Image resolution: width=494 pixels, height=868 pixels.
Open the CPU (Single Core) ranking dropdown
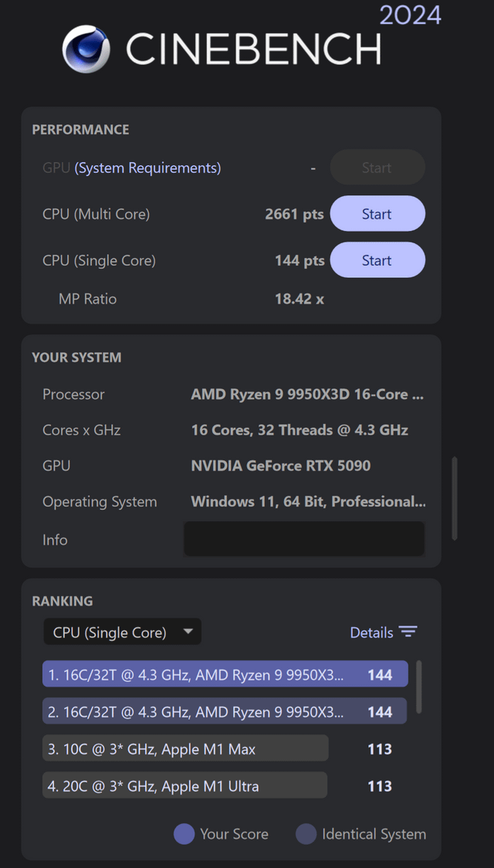(x=122, y=632)
